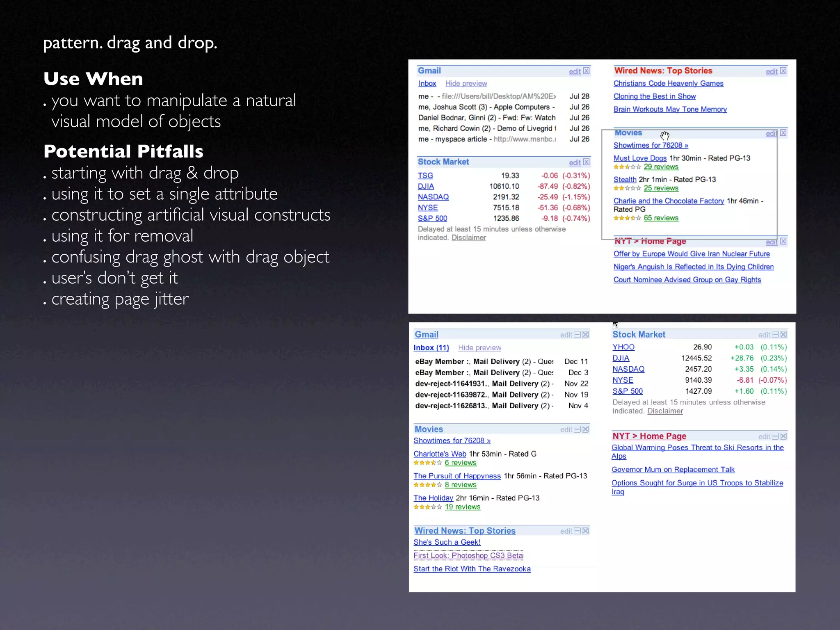Open the Disclaimer link in the upper Stock Market module
Viewport: 840px width, 630px height.
(469, 237)
